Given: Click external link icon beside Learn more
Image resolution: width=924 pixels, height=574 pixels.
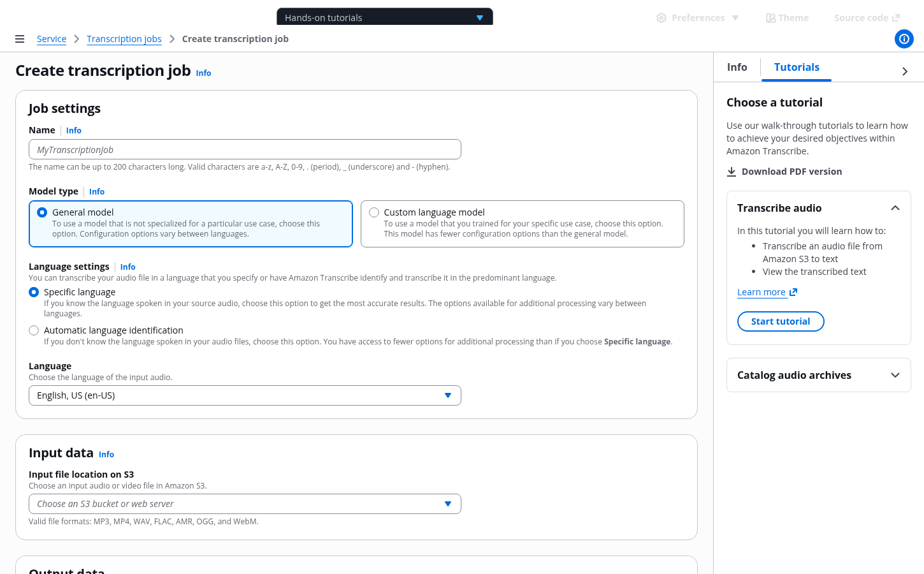Looking at the screenshot, I should pos(793,292).
